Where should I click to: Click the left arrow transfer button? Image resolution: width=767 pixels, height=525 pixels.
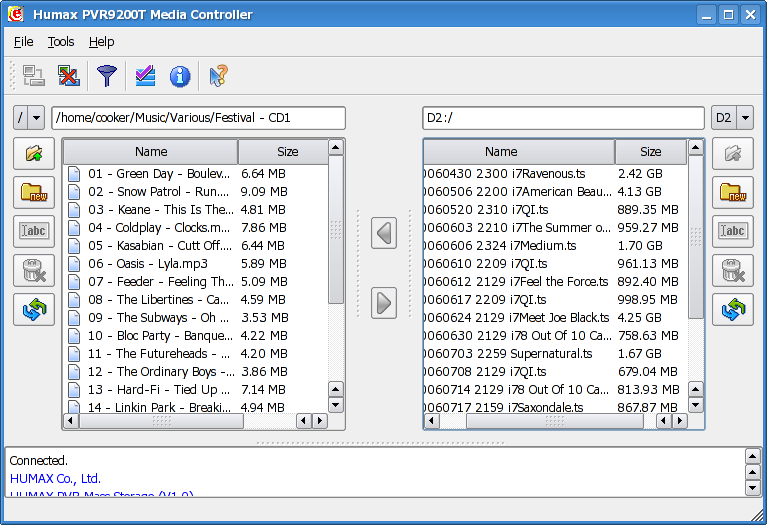[384, 233]
